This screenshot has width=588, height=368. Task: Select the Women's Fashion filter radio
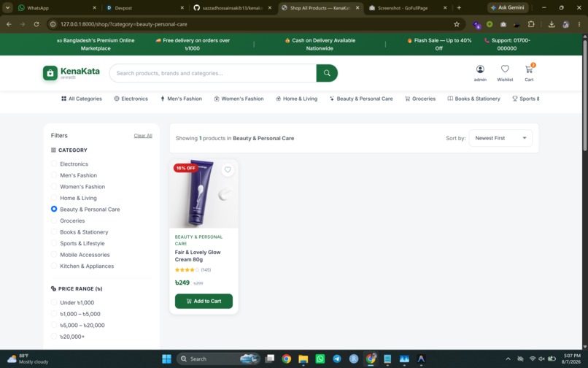pyautogui.click(x=54, y=186)
